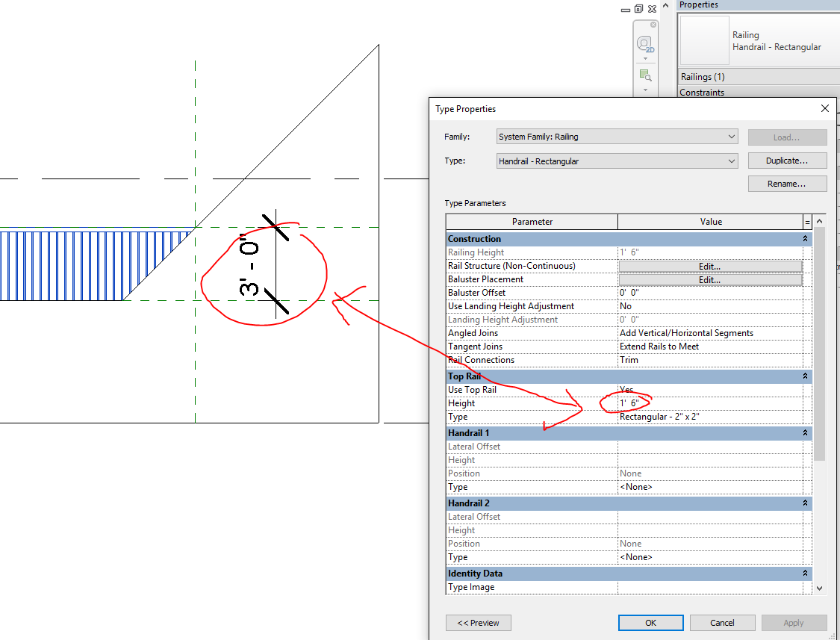Edit the Rail Structure (Non-Continuous) settings
The image size is (840, 640).
tap(709, 267)
